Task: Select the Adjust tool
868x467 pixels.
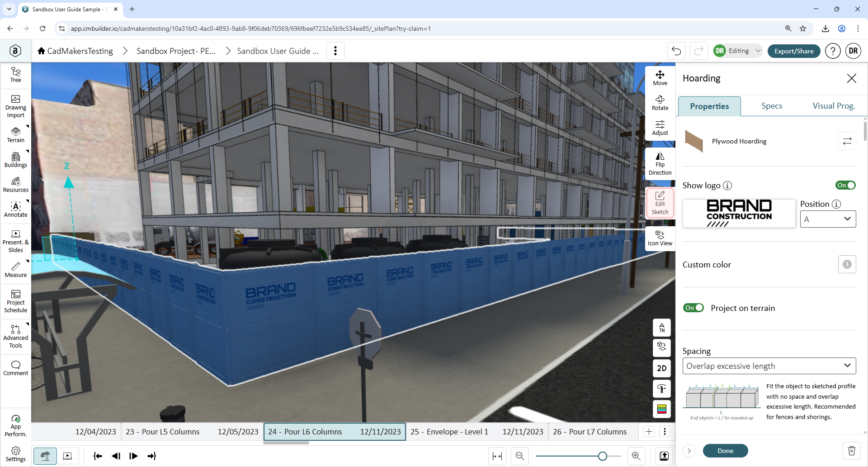Action: pyautogui.click(x=660, y=128)
